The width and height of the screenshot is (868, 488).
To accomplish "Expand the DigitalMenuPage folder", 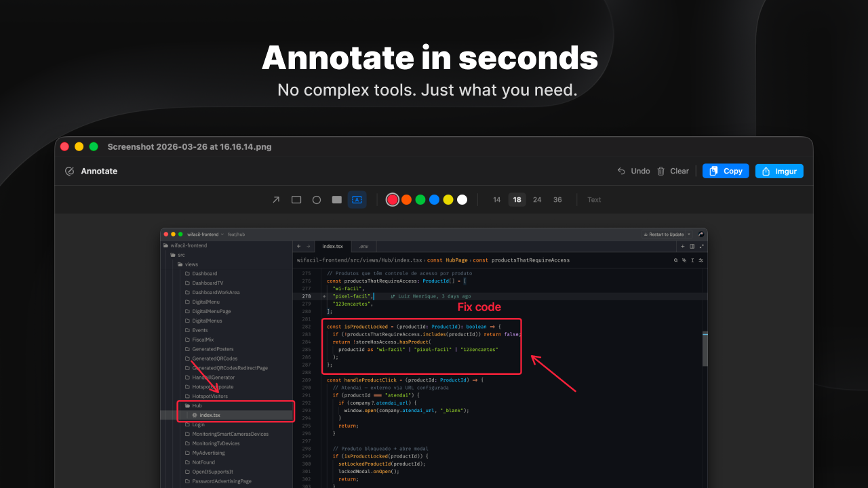I will (x=208, y=311).
